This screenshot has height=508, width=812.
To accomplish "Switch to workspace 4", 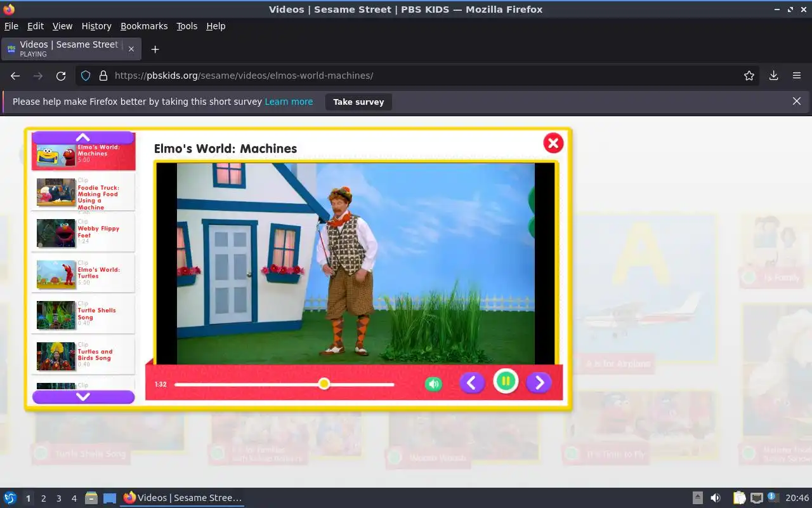I will [74, 498].
